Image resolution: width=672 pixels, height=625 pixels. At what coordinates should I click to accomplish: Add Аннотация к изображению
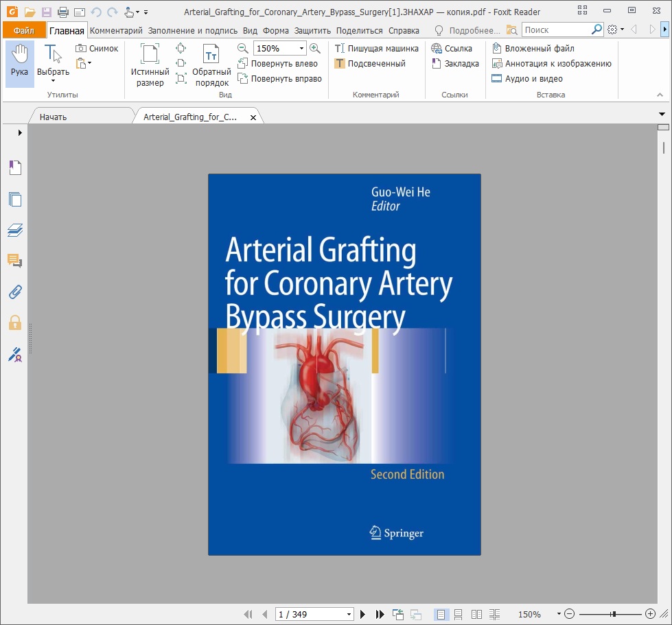[552, 63]
